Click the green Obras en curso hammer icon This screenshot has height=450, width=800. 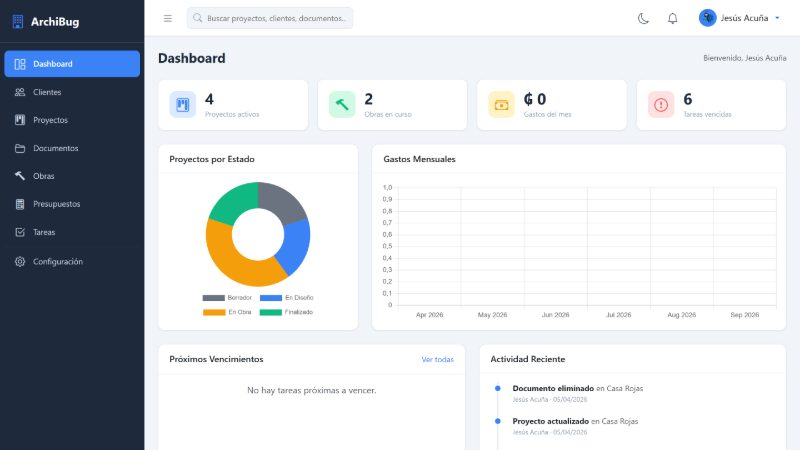click(342, 105)
